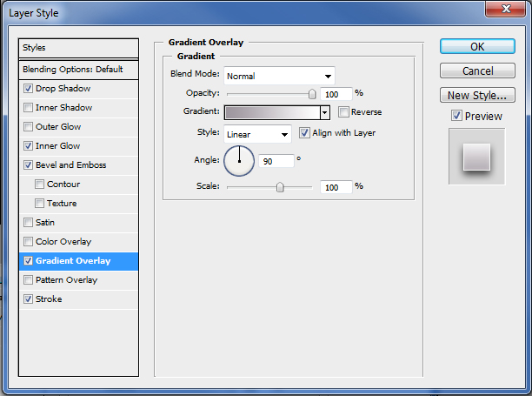This screenshot has height=396, width=532.
Task: Enable the Contour checkbox
Action: coord(39,185)
